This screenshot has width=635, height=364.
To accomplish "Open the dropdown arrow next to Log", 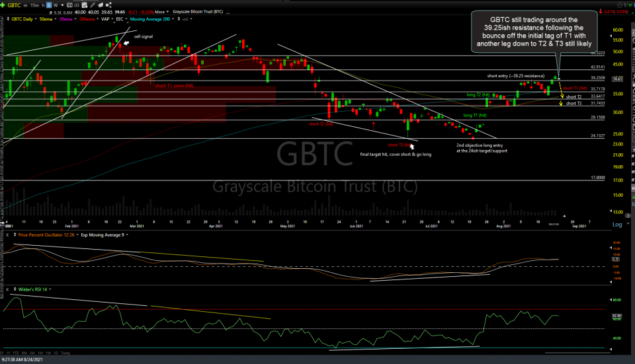I will [x=628, y=224].
